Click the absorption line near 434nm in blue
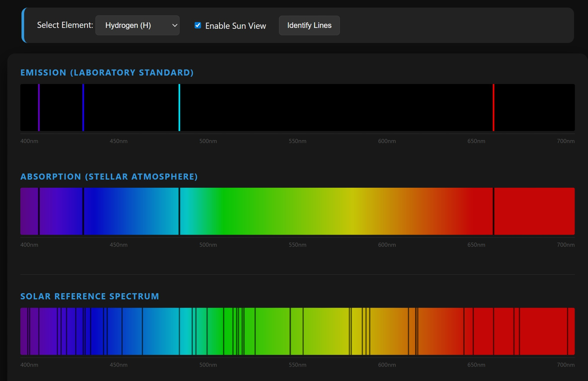 (x=83, y=211)
